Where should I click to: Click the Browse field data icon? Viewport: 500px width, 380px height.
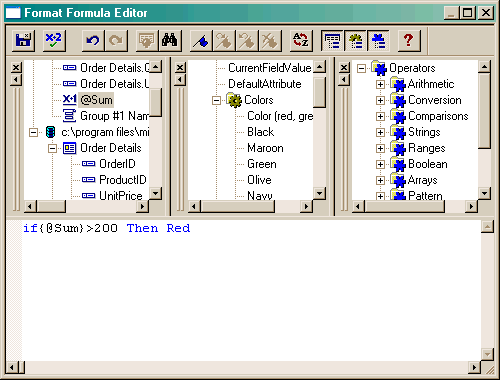pyautogui.click(x=146, y=40)
